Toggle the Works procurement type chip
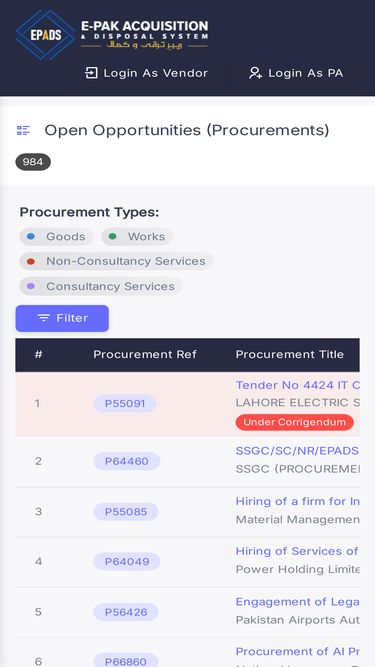Image resolution: width=375 pixels, height=667 pixels. coord(137,237)
